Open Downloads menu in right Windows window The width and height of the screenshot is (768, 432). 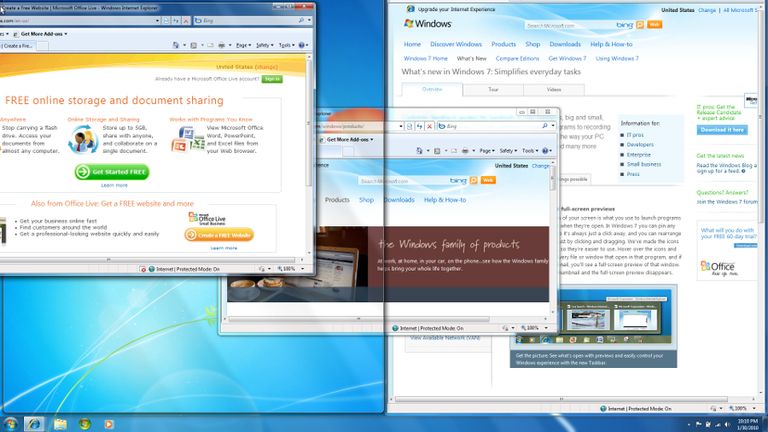click(565, 44)
